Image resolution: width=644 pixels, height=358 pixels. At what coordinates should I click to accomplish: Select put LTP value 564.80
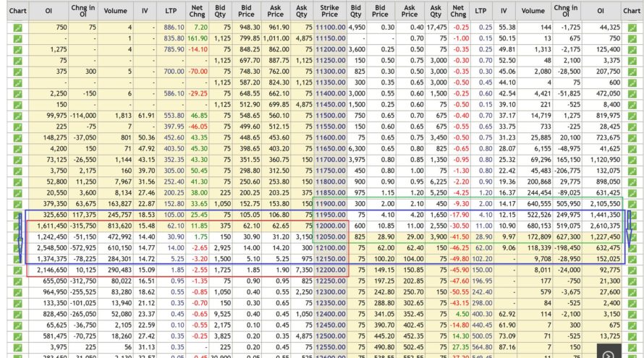(482, 347)
